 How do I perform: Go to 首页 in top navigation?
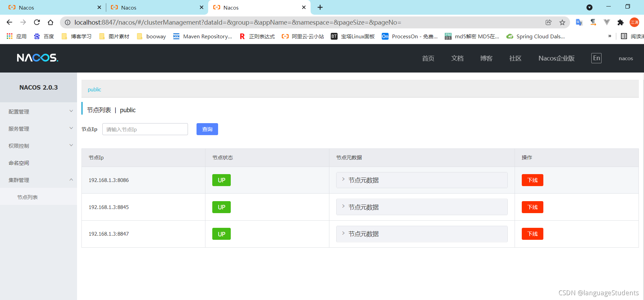(x=428, y=58)
